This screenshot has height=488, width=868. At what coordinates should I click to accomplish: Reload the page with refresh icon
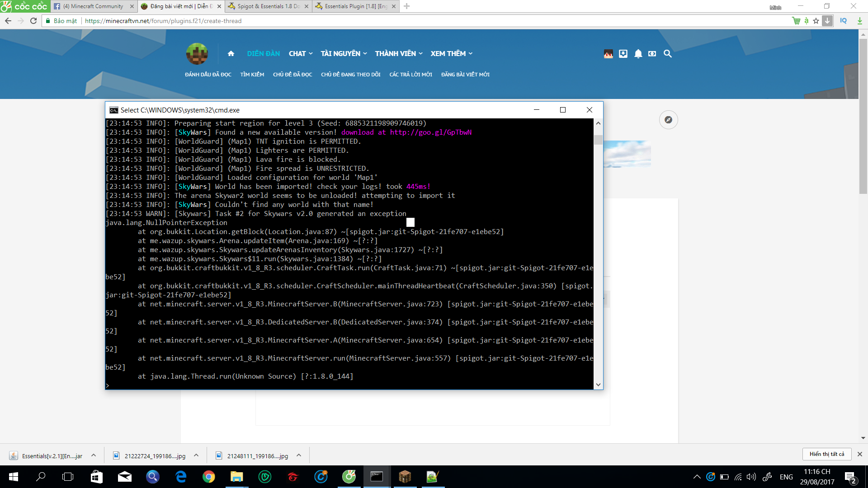click(x=33, y=21)
